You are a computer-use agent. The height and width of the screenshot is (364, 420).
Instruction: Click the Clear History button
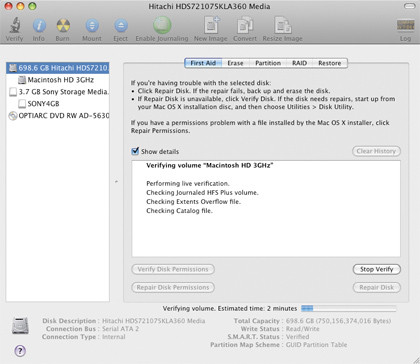click(x=376, y=151)
